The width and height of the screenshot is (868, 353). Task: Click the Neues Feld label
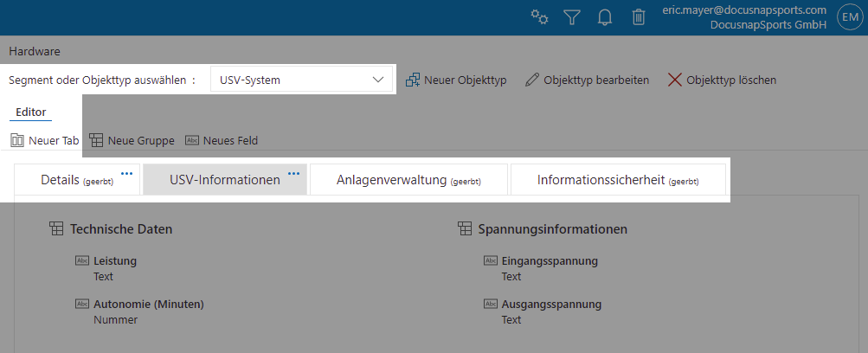click(x=230, y=140)
